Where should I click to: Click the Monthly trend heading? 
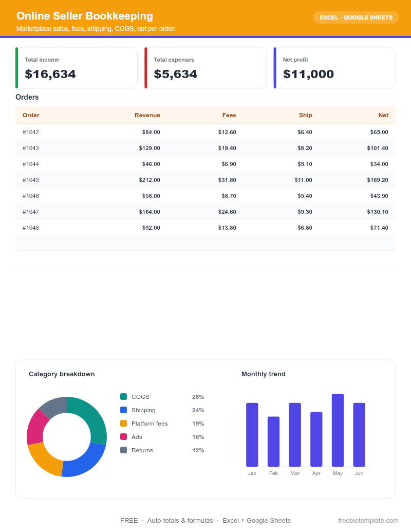pyautogui.click(x=264, y=374)
